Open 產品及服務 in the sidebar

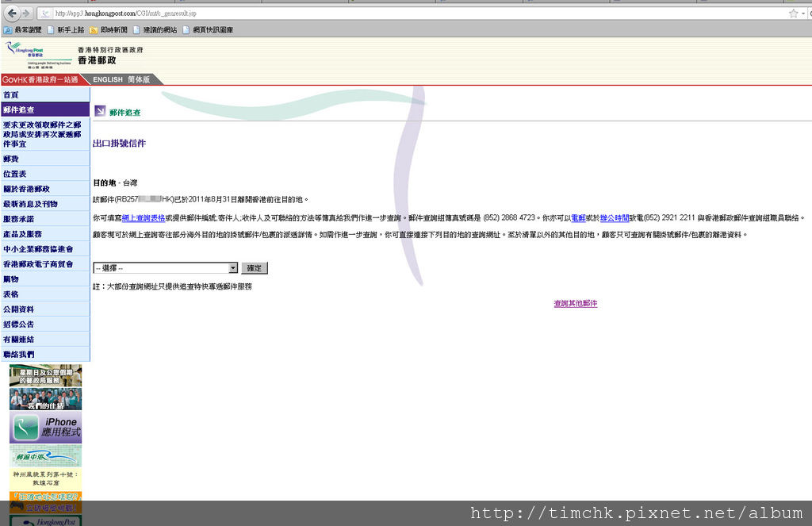(x=45, y=234)
